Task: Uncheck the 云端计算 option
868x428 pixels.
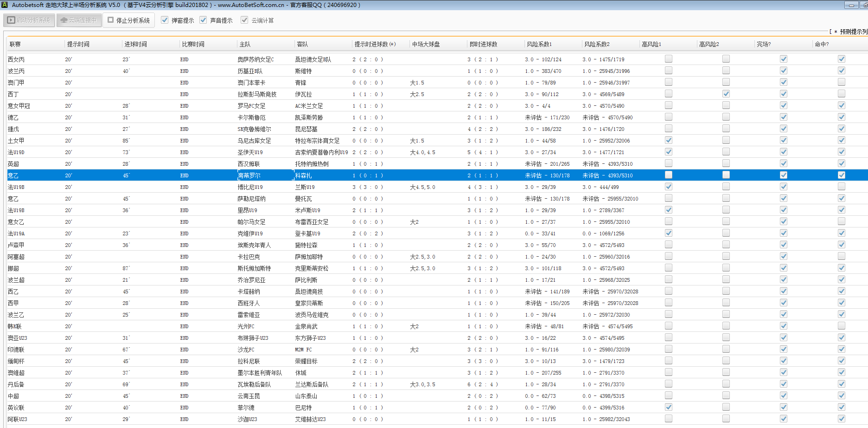Action: [x=244, y=20]
